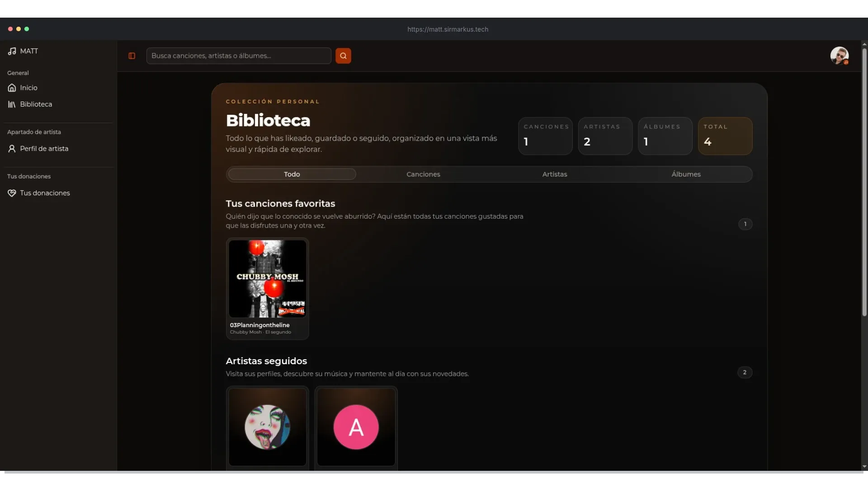Open the followed artist with letter A
Image resolution: width=868 pixels, height=488 pixels.
[x=356, y=427]
